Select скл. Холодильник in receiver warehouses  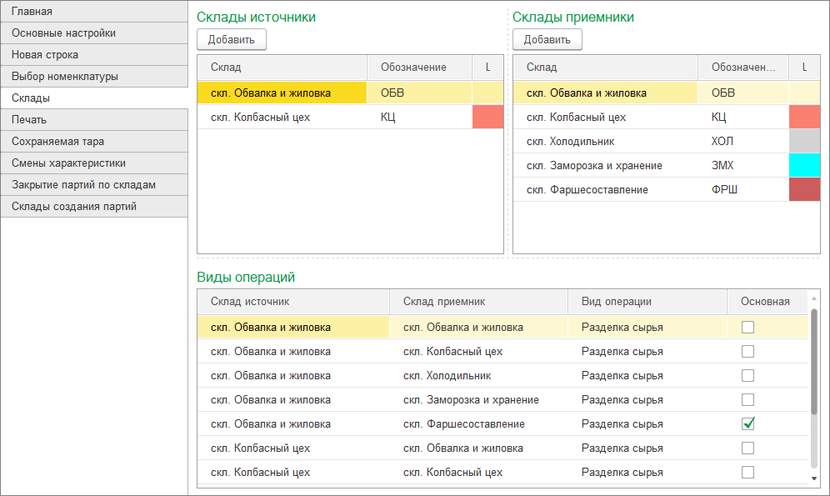pos(576,141)
